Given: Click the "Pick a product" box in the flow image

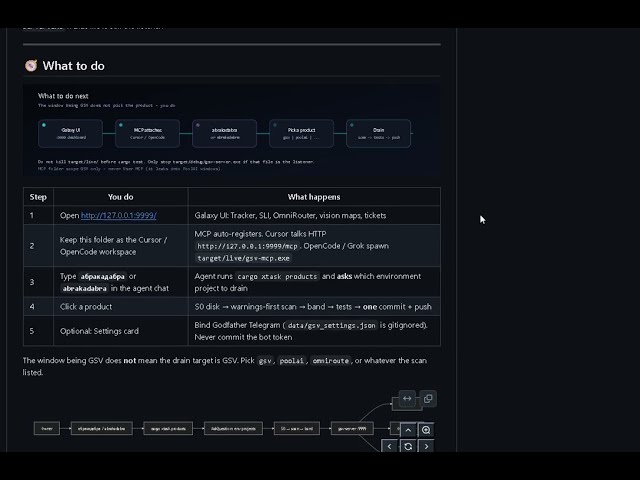Looking at the screenshot, I should coord(301,133).
